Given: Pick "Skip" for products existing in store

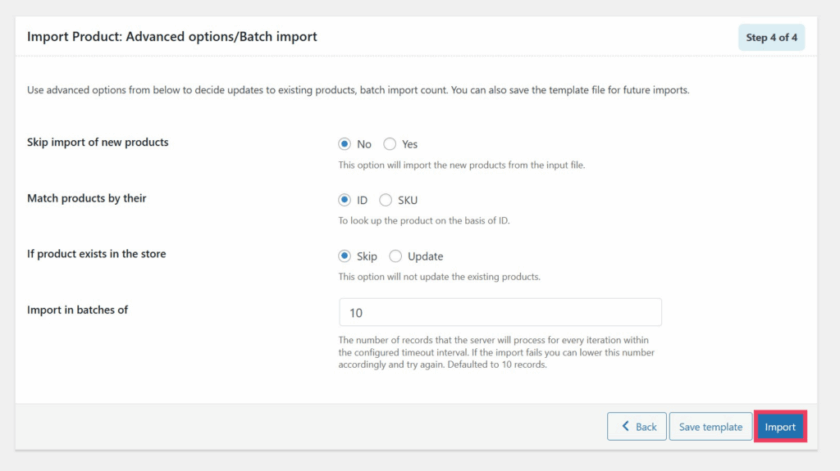Looking at the screenshot, I should coord(346,256).
